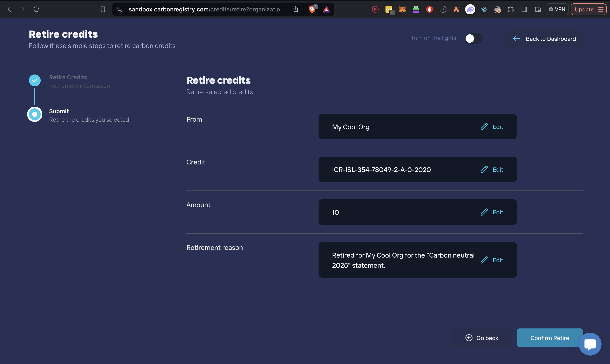Select the Submit step in sidebar
This screenshot has width=610, height=364.
click(59, 111)
